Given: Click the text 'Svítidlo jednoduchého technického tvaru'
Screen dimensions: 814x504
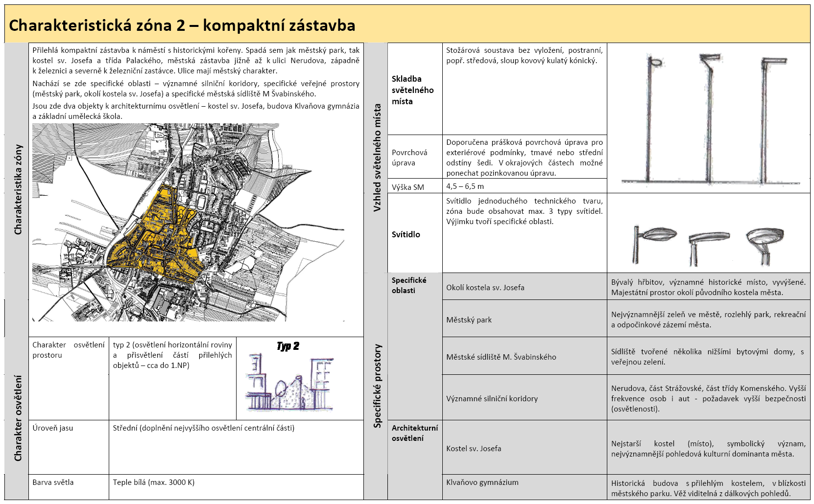Looking at the screenshot, I should pos(524,211).
